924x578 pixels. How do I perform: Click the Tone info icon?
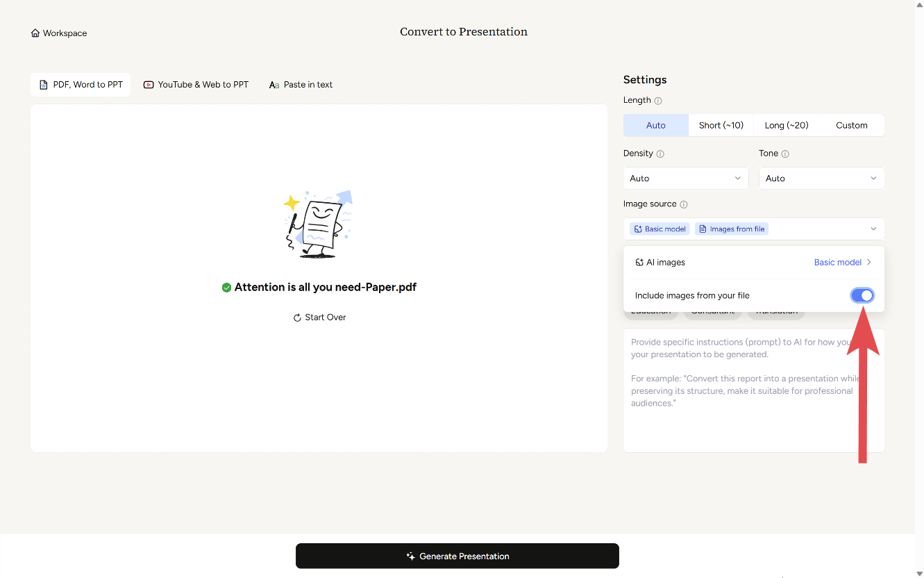[x=785, y=154]
